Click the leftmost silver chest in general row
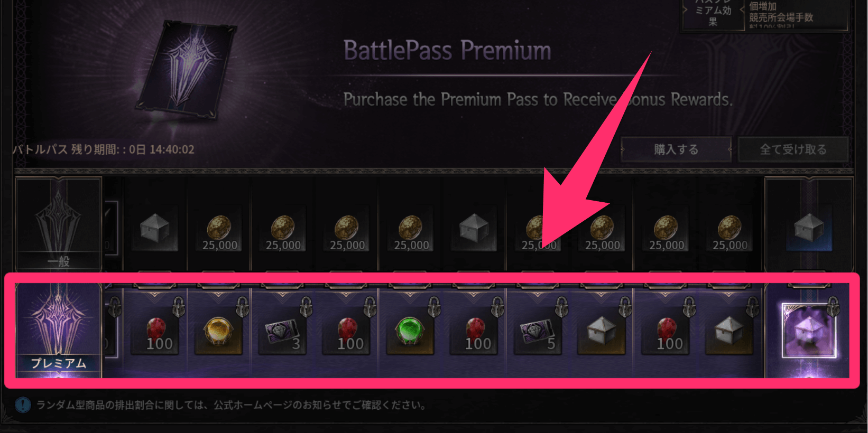The height and width of the screenshot is (433, 868). tap(154, 228)
